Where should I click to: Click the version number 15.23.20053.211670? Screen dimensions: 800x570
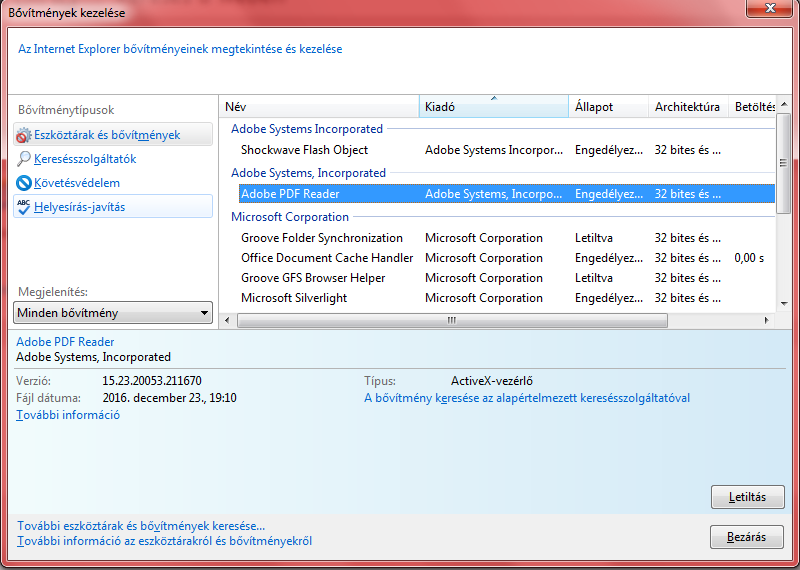[152, 381]
